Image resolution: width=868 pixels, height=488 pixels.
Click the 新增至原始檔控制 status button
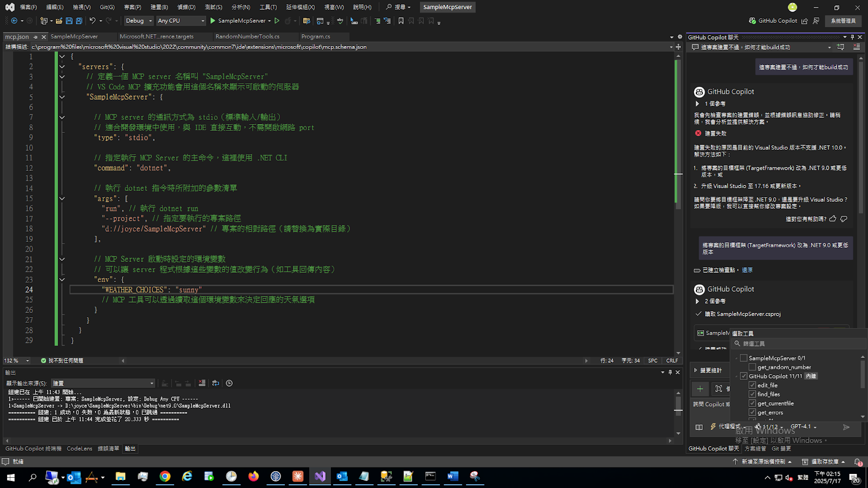pyautogui.click(x=762, y=461)
